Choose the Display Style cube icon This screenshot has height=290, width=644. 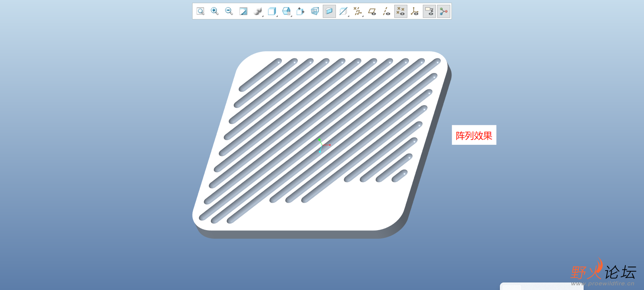[x=272, y=11]
